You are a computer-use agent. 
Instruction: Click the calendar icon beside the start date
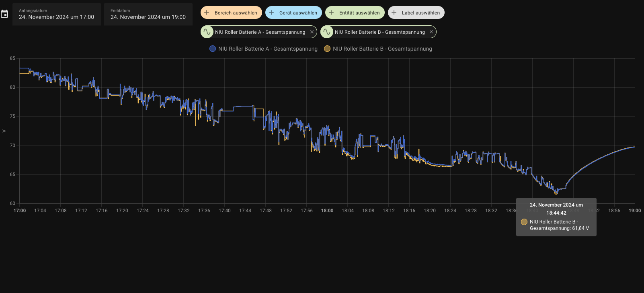tap(4, 14)
